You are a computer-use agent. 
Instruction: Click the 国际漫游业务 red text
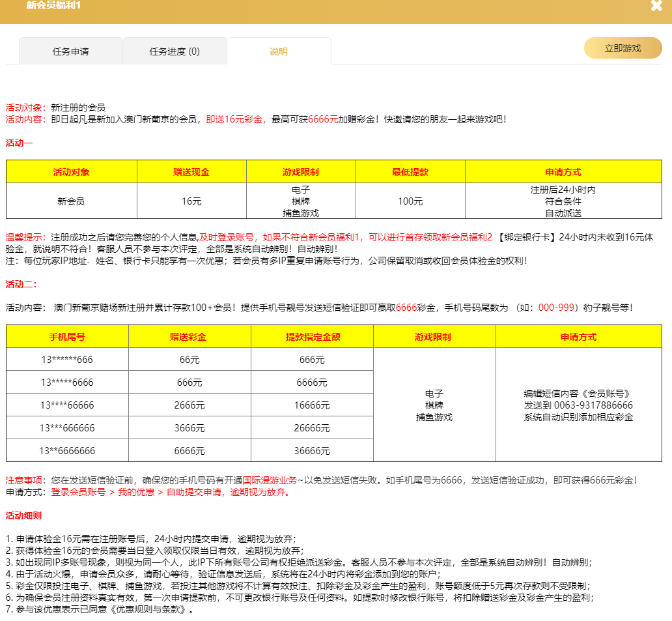pyautogui.click(x=270, y=480)
